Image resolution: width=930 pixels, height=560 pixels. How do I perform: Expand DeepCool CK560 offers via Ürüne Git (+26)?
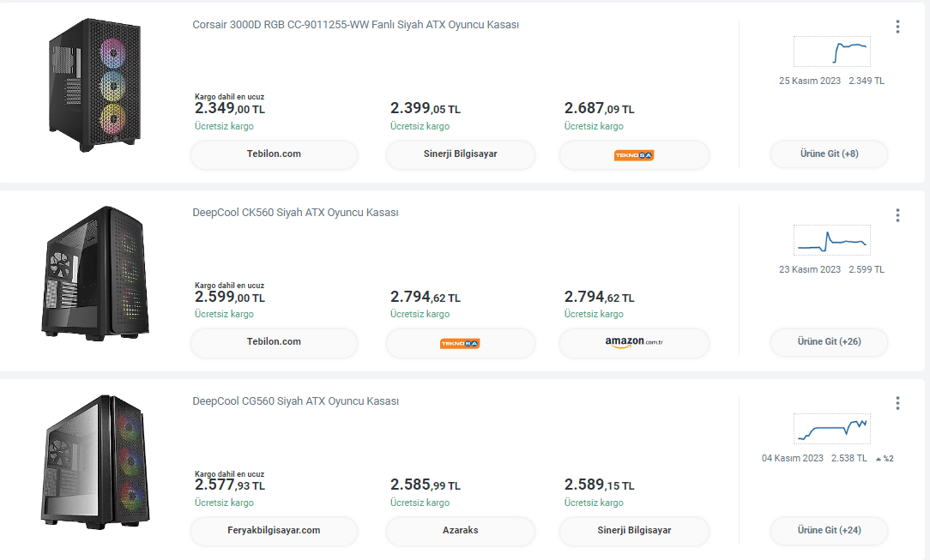point(829,342)
